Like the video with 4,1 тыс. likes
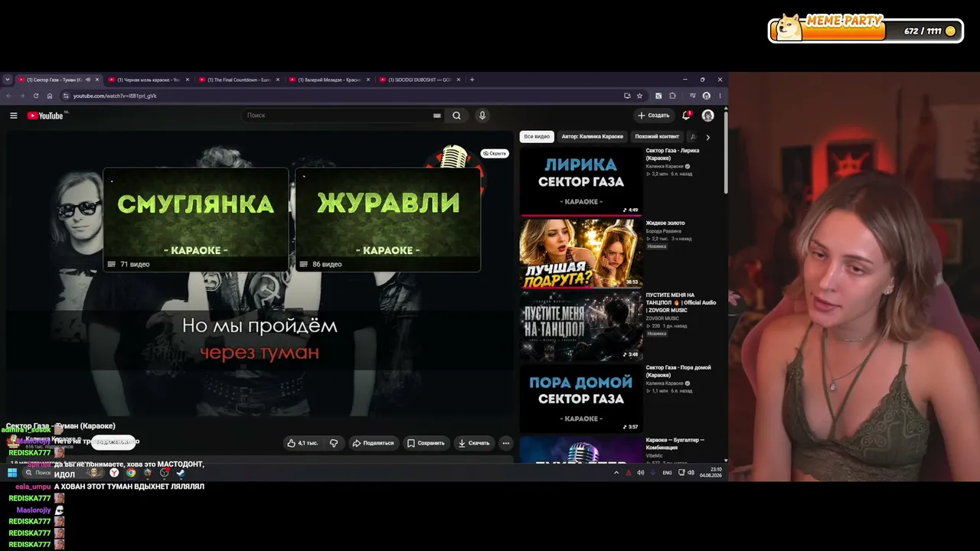980x551 pixels. click(302, 443)
